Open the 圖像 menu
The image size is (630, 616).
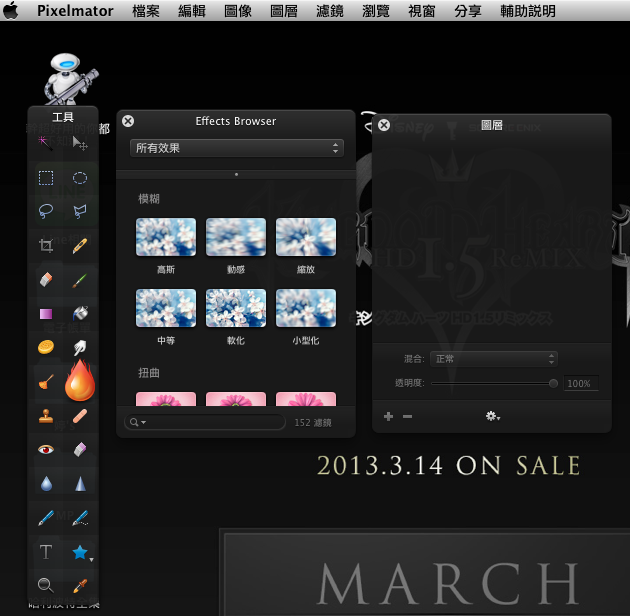click(238, 10)
